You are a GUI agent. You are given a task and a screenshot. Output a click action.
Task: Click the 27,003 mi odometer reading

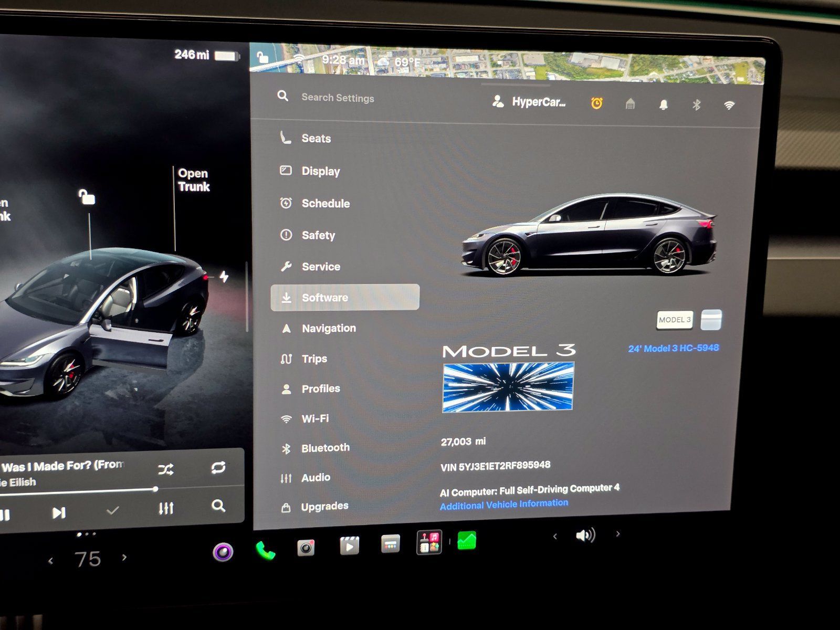point(463,442)
